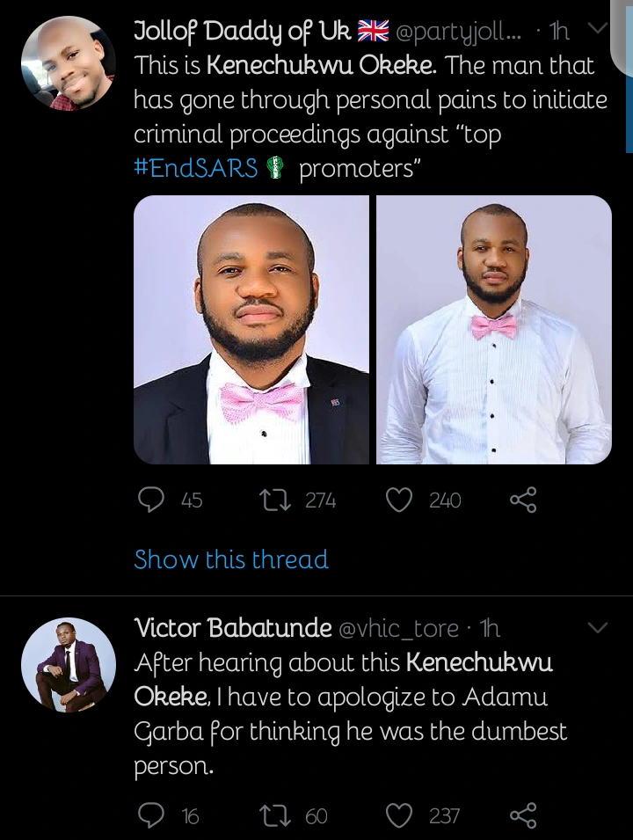Image resolution: width=633 pixels, height=840 pixels.
Task: View left photo of man in black suit
Action: tap(251, 329)
